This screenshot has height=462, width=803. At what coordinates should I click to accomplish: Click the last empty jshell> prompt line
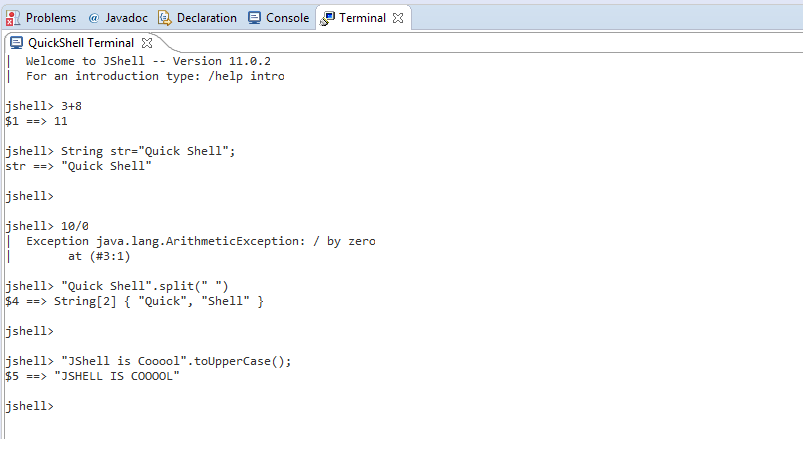(x=30, y=406)
